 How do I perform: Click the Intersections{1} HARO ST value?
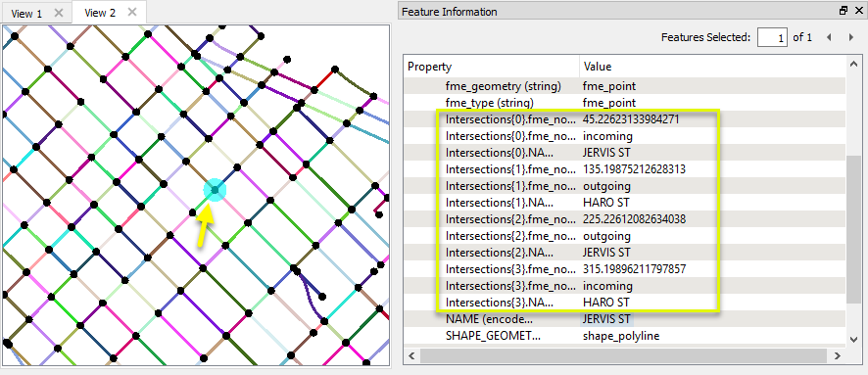pos(606,203)
